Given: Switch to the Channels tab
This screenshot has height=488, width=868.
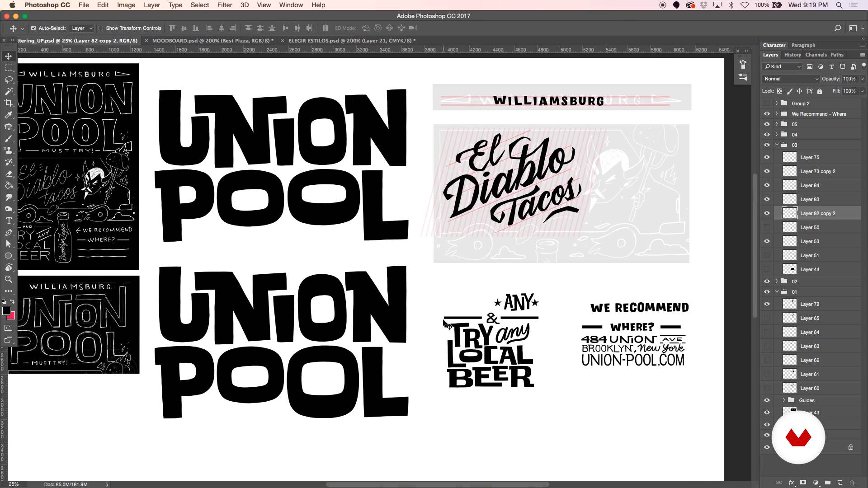Looking at the screenshot, I should (x=816, y=55).
